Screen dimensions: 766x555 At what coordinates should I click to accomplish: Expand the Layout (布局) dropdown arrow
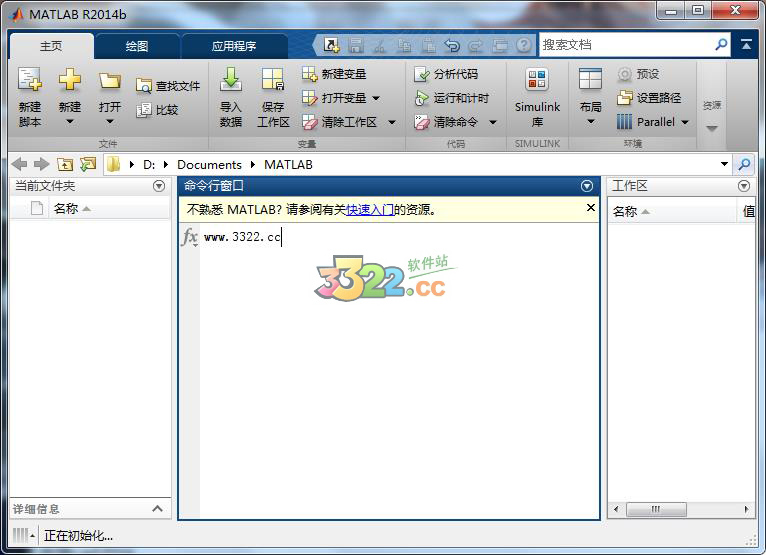point(590,121)
